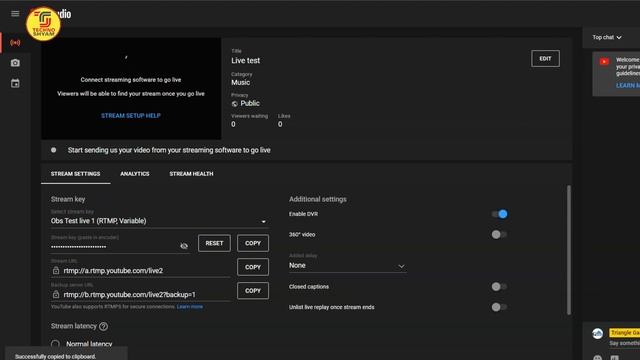Switch to the Stream Settings tab
This screenshot has height=360, width=640.
coord(76,174)
